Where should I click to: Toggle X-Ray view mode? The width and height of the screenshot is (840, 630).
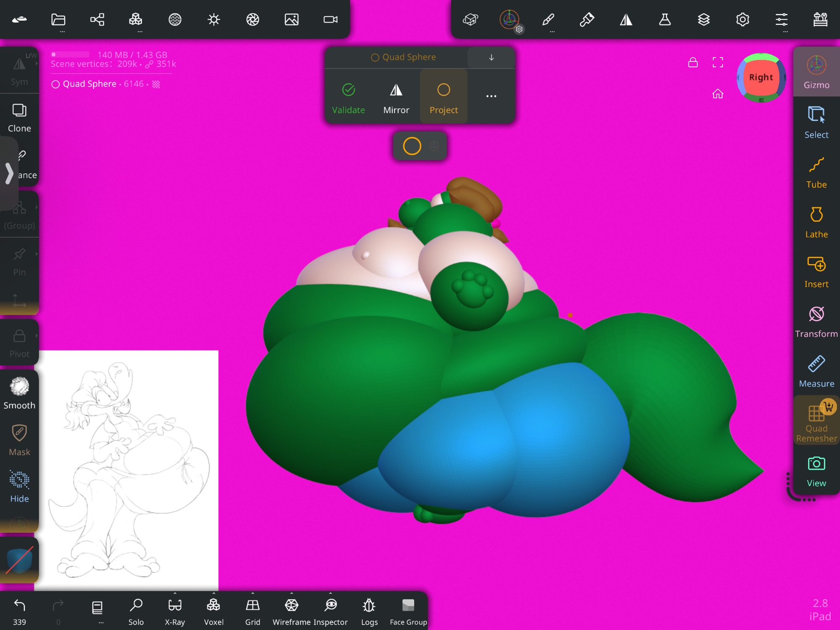click(x=175, y=610)
